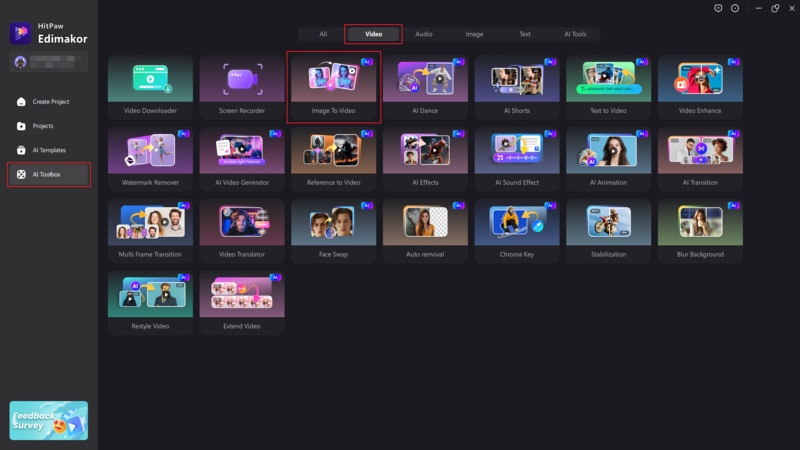Open the AI Animation tool
The image size is (800, 450).
(x=608, y=159)
